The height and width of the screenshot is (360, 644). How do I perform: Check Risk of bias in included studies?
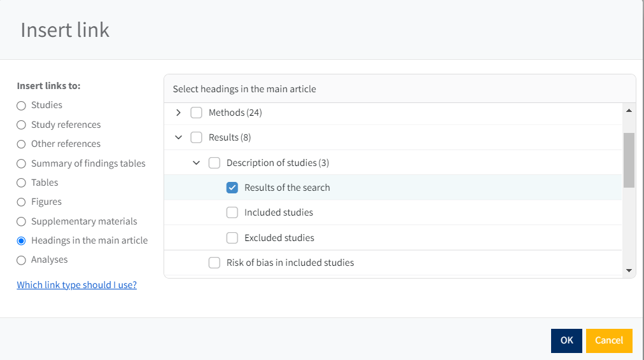214,263
